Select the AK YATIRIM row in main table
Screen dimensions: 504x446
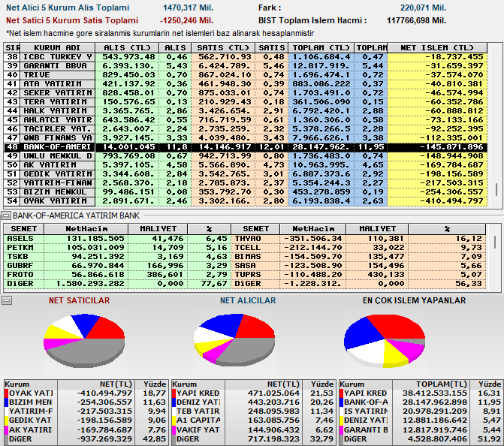pyautogui.click(x=246, y=165)
